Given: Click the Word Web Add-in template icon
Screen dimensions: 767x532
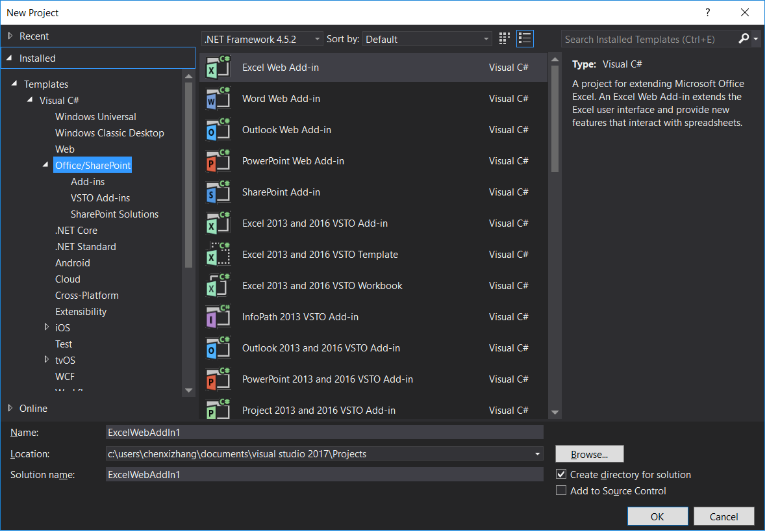Looking at the screenshot, I should (218, 99).
